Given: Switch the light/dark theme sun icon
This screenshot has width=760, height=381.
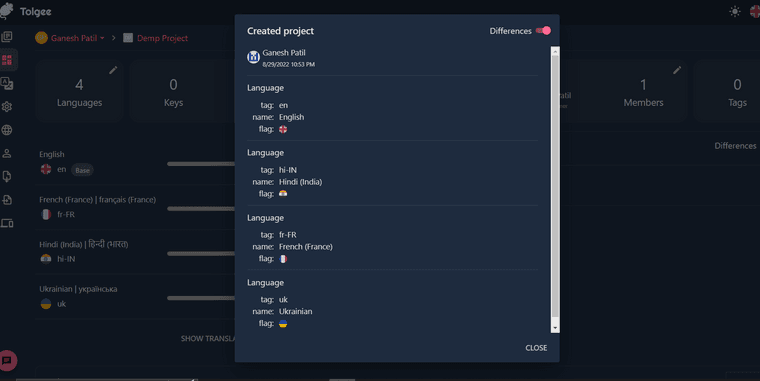Looking at the screenshot, I should click(735, 12).
